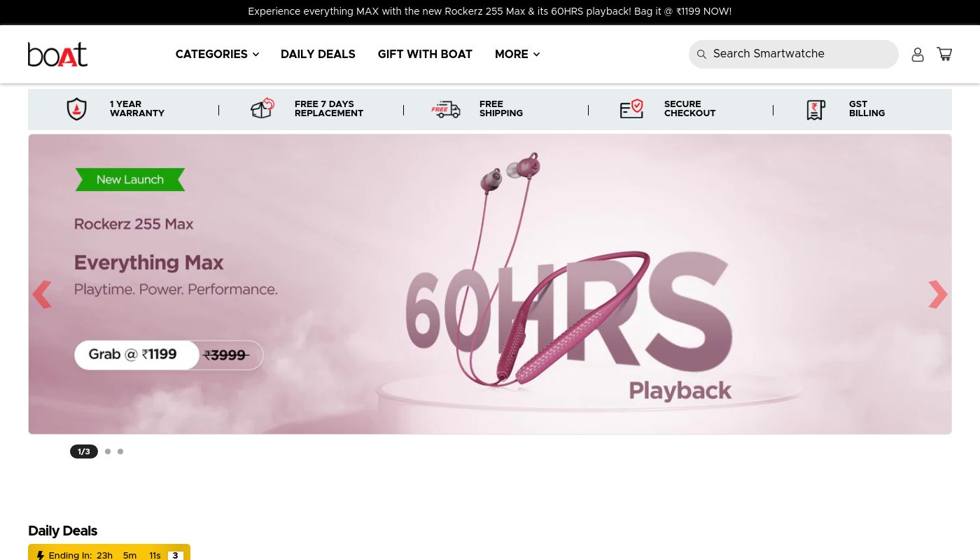980x560 pixels.
Task: Click the 1 Year Warranty shield icon
Action: click(77, 109)
